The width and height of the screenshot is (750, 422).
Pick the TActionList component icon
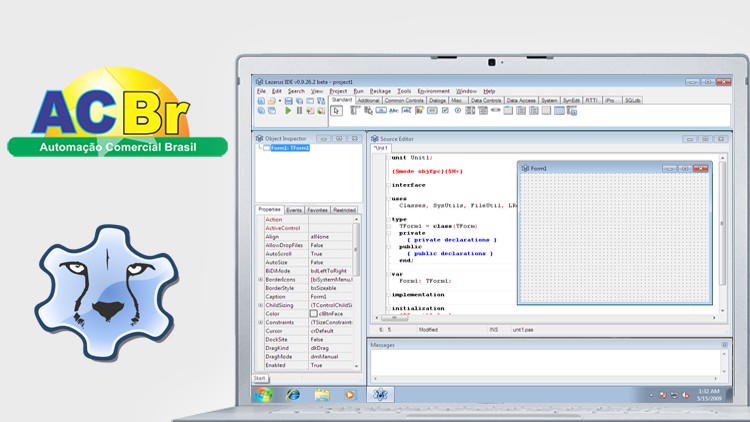click(572, 111)
